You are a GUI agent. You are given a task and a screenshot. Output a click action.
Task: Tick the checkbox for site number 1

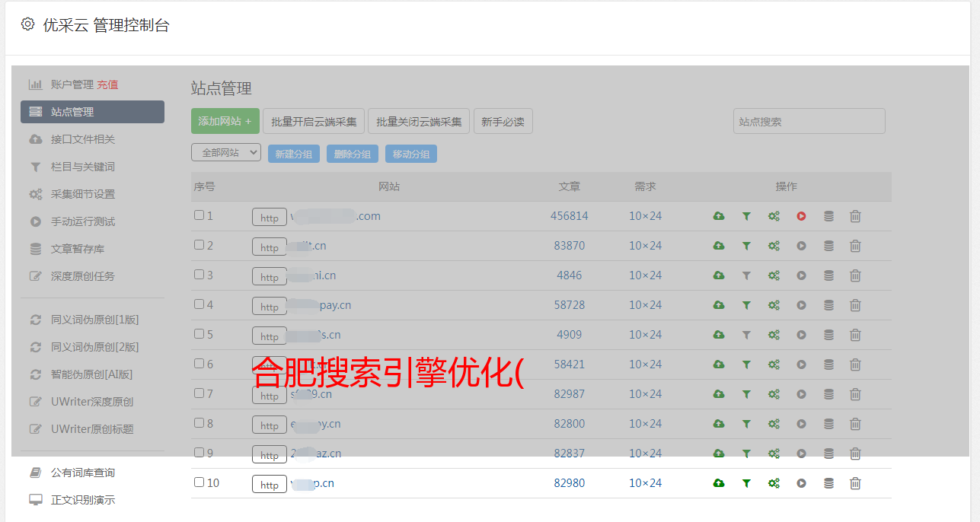200,215
